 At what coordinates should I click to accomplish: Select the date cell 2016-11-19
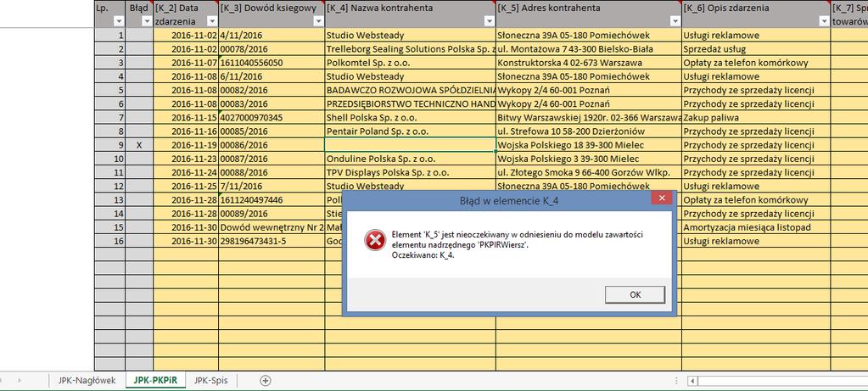186,145
